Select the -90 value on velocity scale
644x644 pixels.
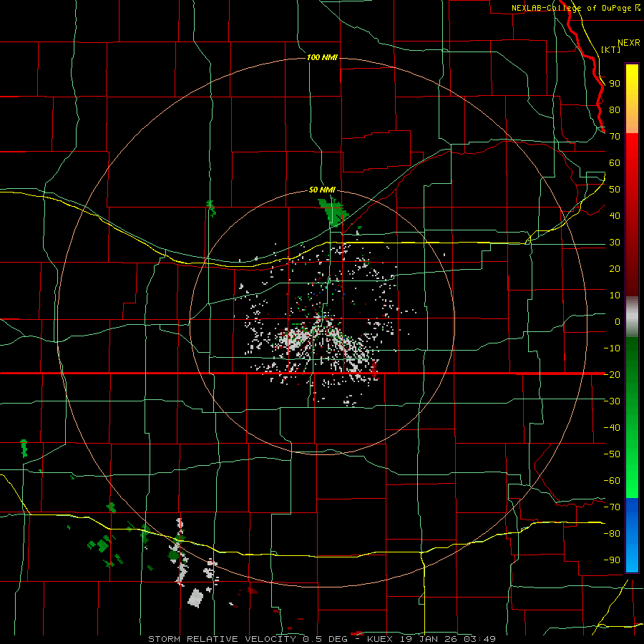point(612,560)
